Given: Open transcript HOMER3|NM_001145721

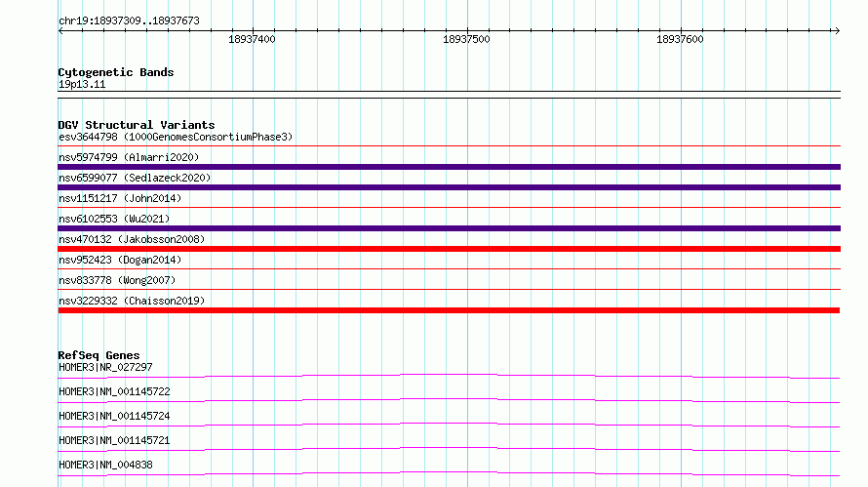Looking at the screenshot, I should 114,440.
